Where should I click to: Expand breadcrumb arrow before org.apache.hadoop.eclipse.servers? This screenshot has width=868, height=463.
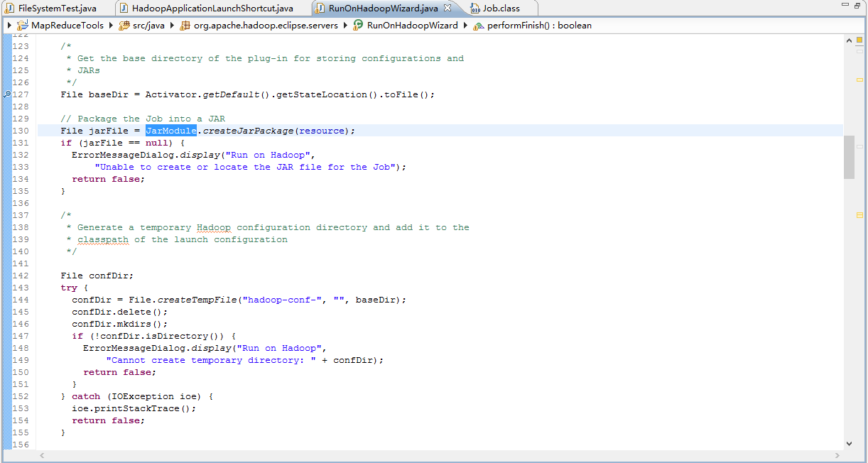tap(172, 26)
